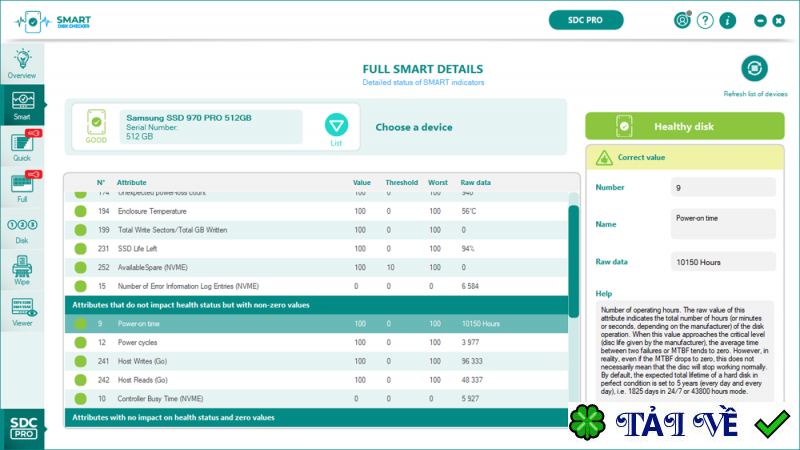The image size is (800, 450).
Task: Open the device List dropdown arrow
Action: click(x=336, y=125)
